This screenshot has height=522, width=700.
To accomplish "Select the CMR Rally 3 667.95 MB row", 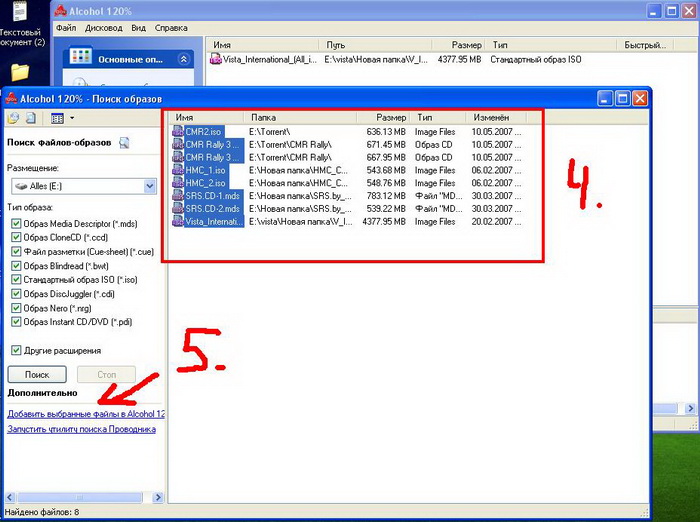I will [347, 158].
